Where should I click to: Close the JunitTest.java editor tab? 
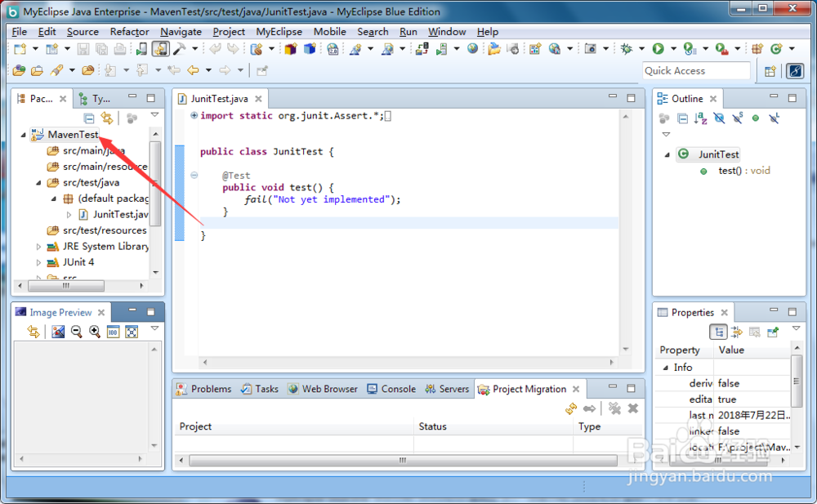258,99
